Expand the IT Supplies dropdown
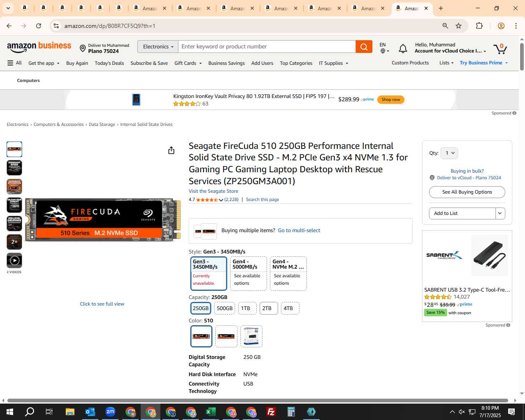 tap(333, 63)
